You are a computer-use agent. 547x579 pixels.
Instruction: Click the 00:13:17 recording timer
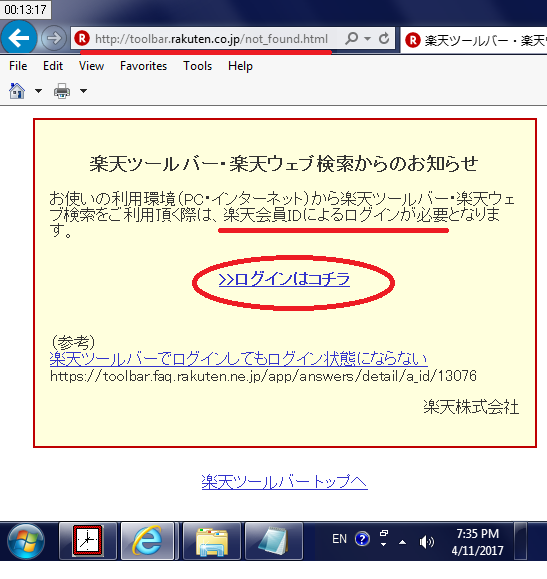pyautogui.click(x=25, y=9)
